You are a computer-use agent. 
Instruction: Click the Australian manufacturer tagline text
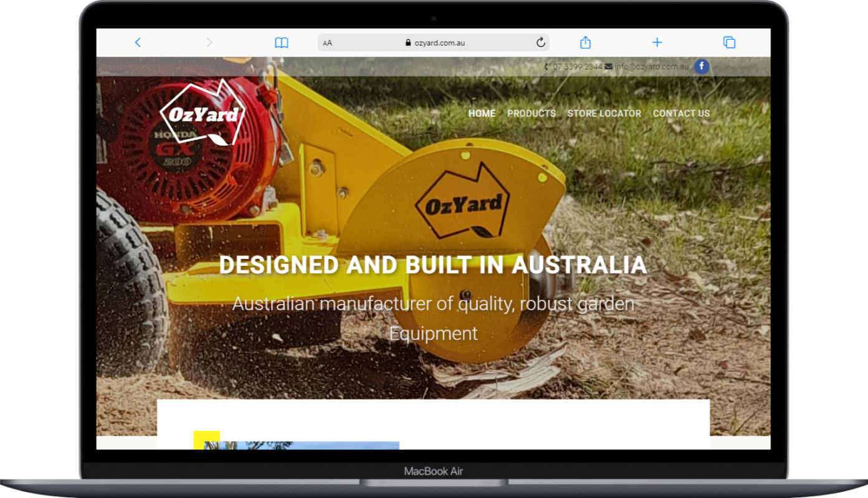433,318
